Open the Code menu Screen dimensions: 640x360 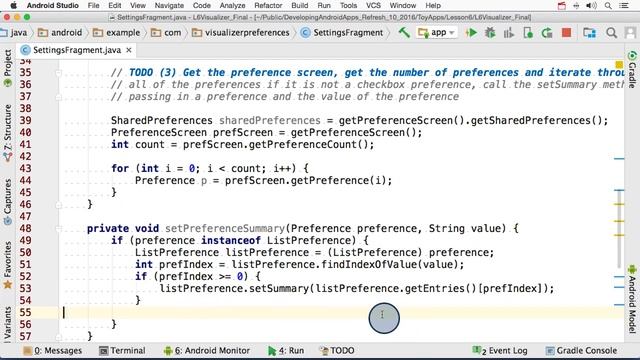pos(202,5)
